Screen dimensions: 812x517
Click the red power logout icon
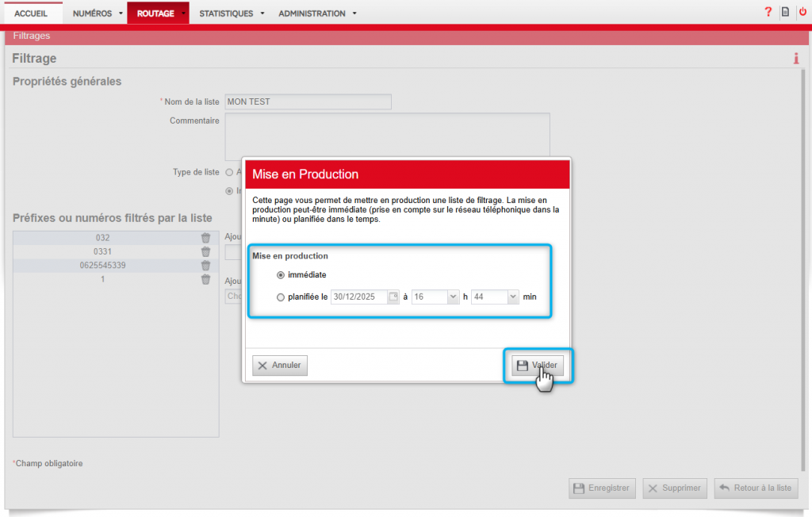pyautogui.click(x=802, y=12)
